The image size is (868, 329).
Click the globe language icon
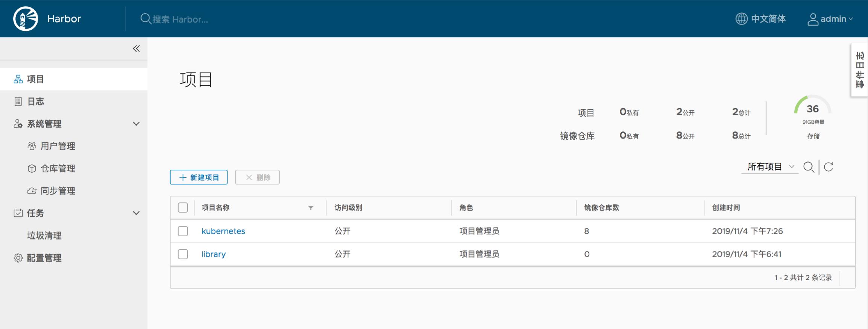click(x=741, y=19)
